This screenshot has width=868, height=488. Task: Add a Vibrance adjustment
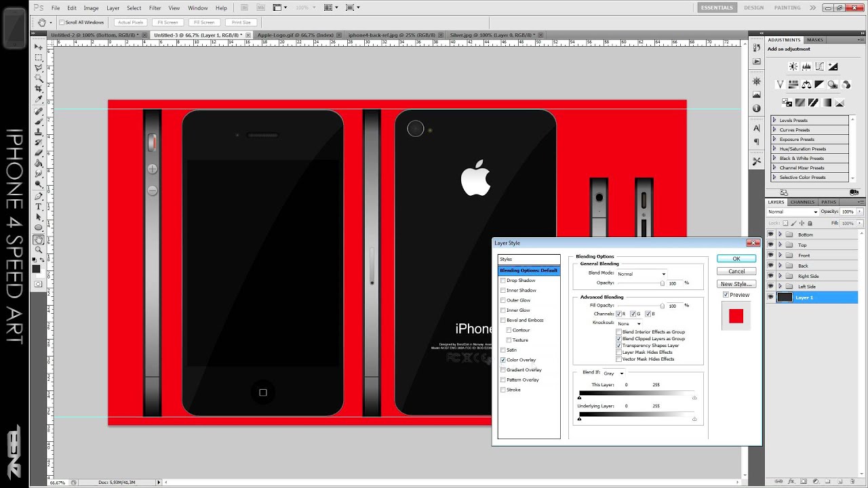(x=781, y=85)
